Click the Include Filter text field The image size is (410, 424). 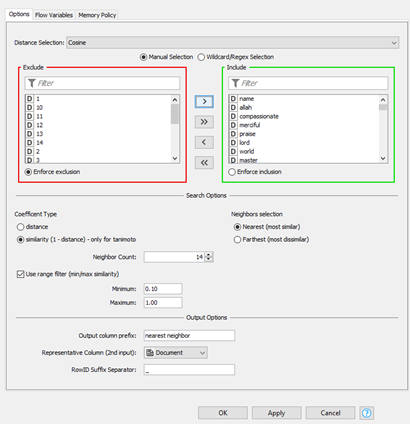(308, 83)
